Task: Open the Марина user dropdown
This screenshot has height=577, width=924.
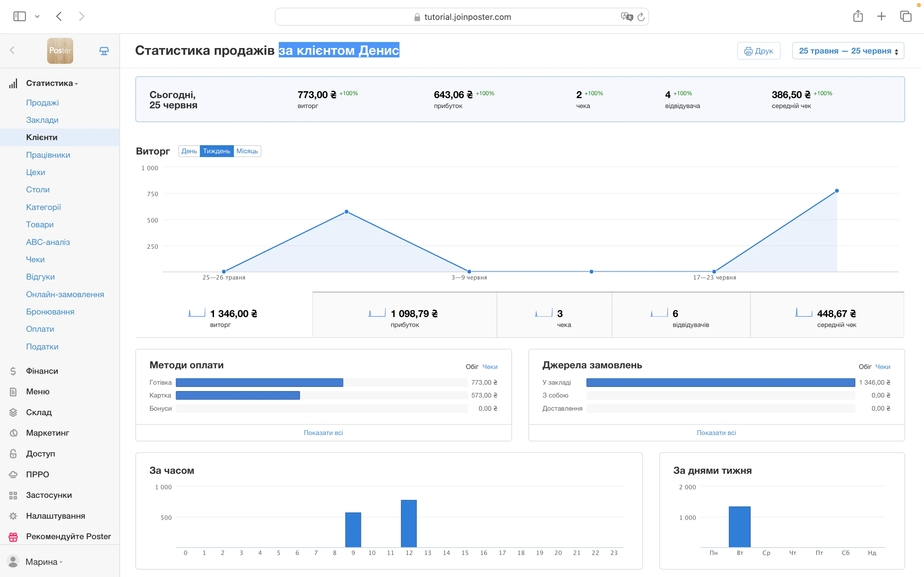Action: pos(41,562)
